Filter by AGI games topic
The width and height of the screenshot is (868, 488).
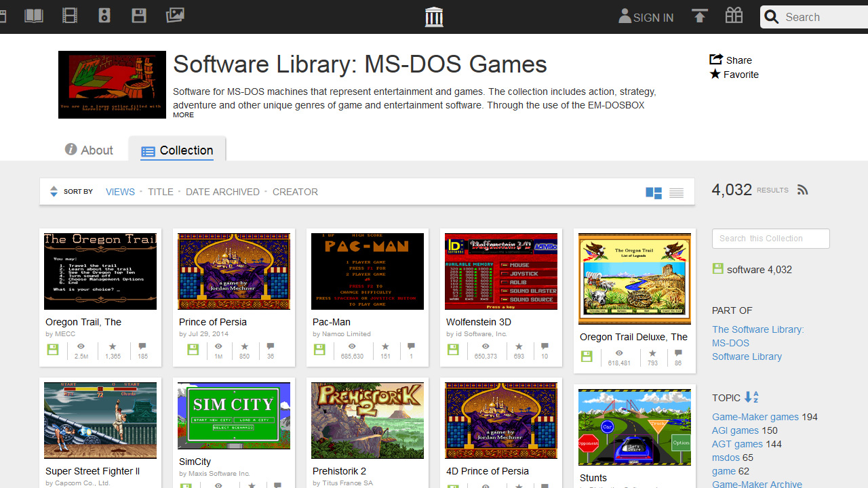(x=735, y=430)
